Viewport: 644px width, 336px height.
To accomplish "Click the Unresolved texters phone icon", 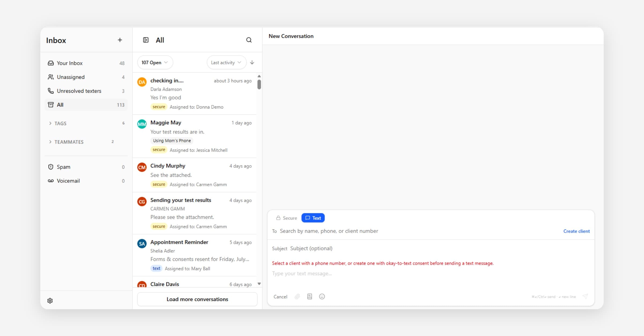I will click(x=50, y=91).
